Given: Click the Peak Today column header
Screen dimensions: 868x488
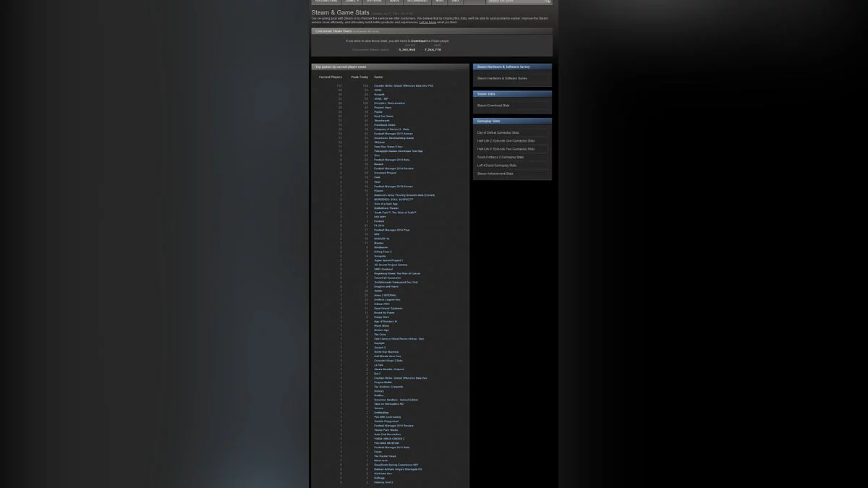Looking at the screenshot, I should (x=359, y=77).
